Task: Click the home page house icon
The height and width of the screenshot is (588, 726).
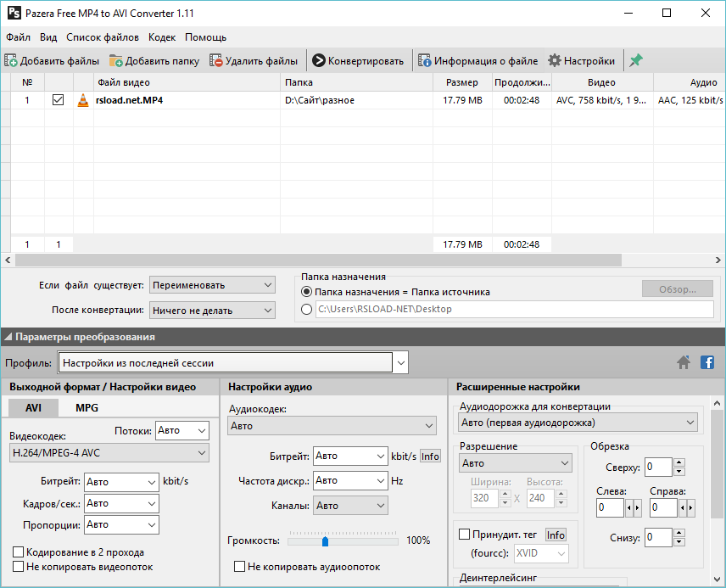Action: coord(684,362)
